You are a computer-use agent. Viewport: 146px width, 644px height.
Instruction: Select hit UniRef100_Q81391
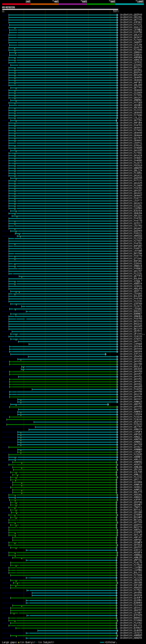pos(131,17)
